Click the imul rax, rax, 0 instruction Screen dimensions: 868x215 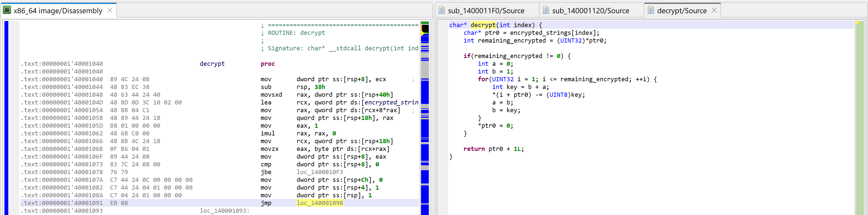[x=298, y=133]
